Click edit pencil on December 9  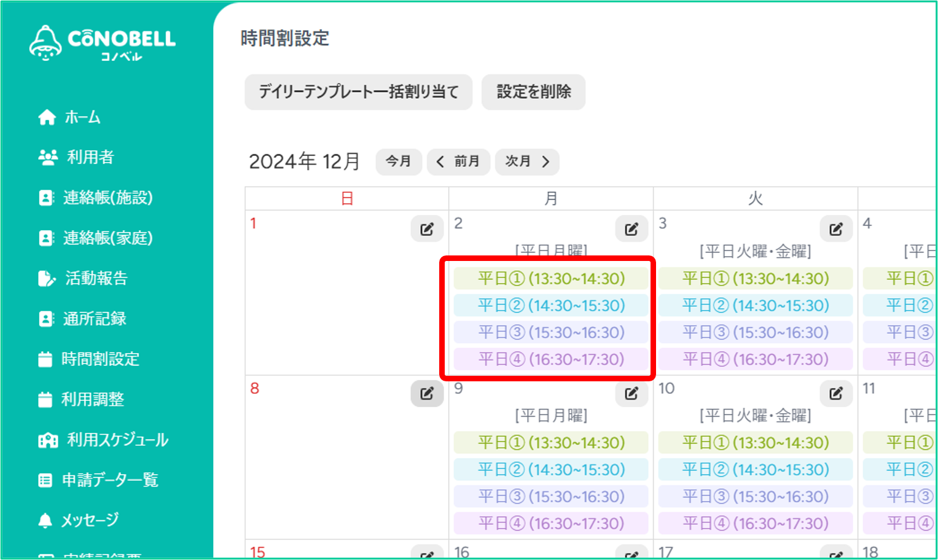[x=631, y=394]
